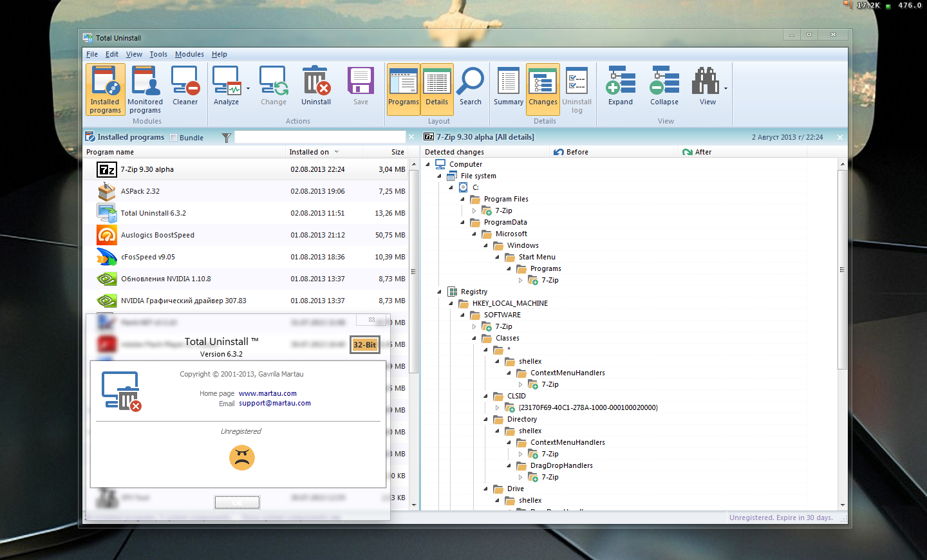The height and width of the screenshot is (560, 927).
Task: Expand the CLSID {23170F69...} key node
Action: [x=497, y=407]
